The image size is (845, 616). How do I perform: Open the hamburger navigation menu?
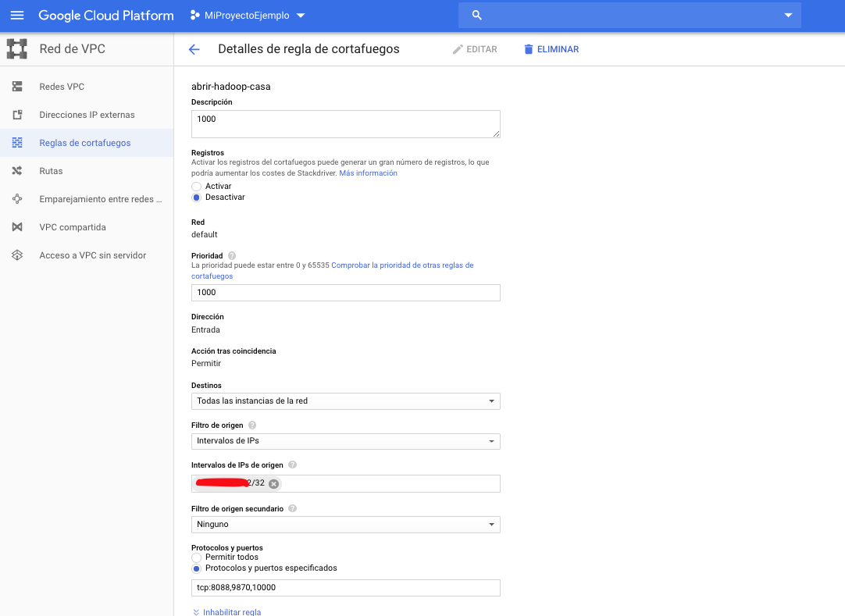(x=17, y=15)
